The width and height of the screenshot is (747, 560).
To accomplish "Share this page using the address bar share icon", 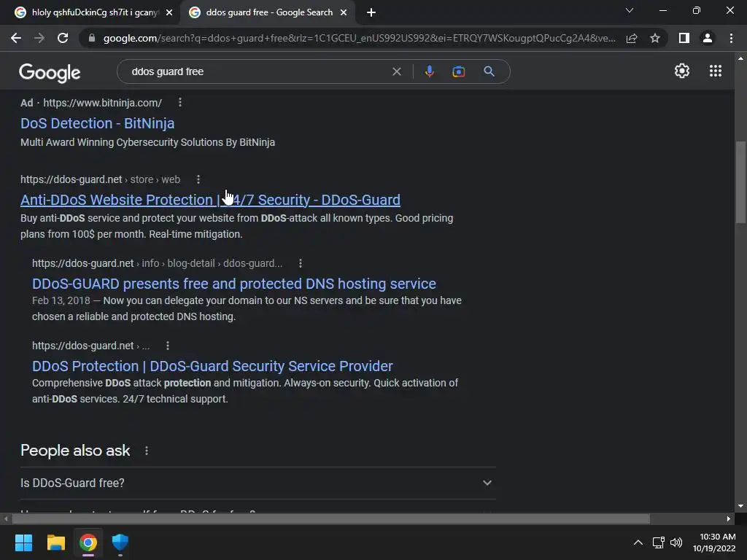I will click(x=632, y=38).
